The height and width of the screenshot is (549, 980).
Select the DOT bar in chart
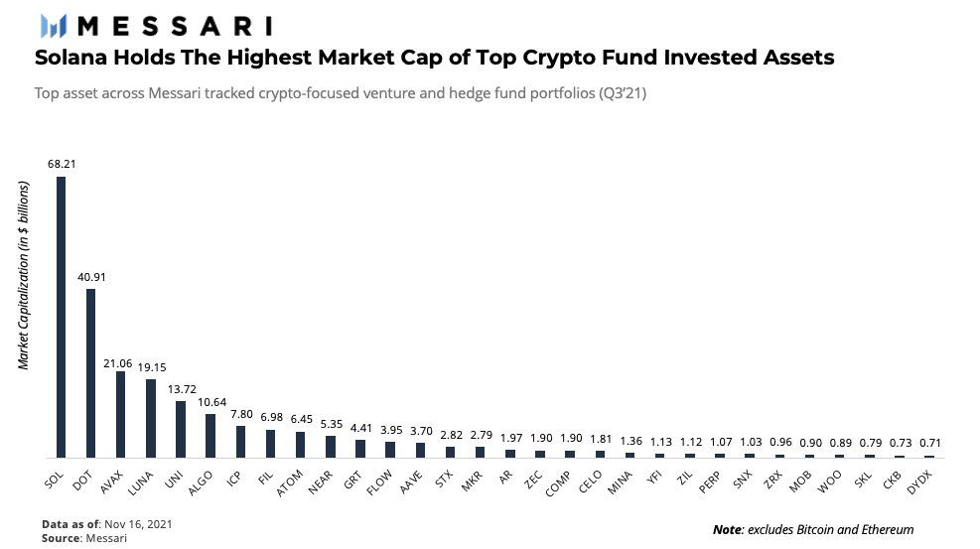coord(90,373)
